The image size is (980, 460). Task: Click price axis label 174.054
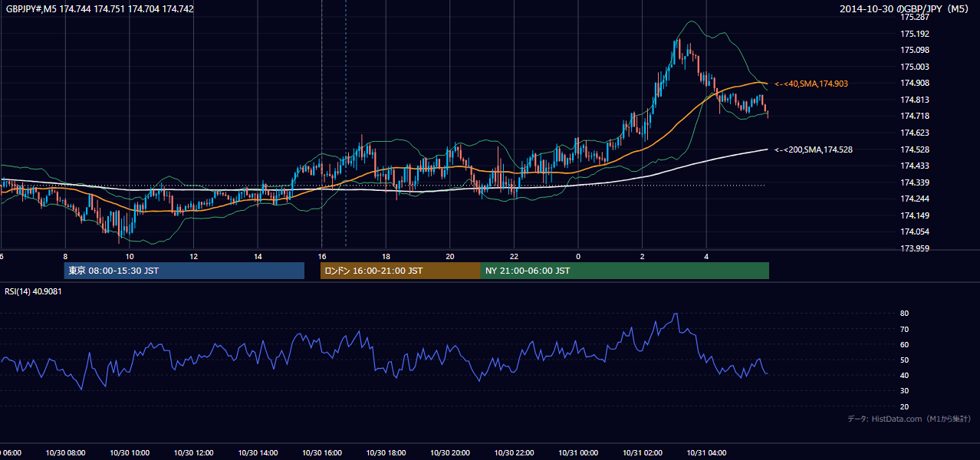click(x=915, y=232)
